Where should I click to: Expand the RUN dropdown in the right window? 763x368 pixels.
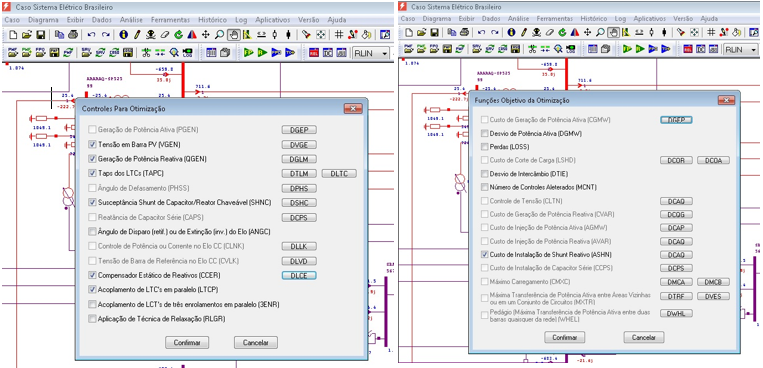tap(754, 50)
